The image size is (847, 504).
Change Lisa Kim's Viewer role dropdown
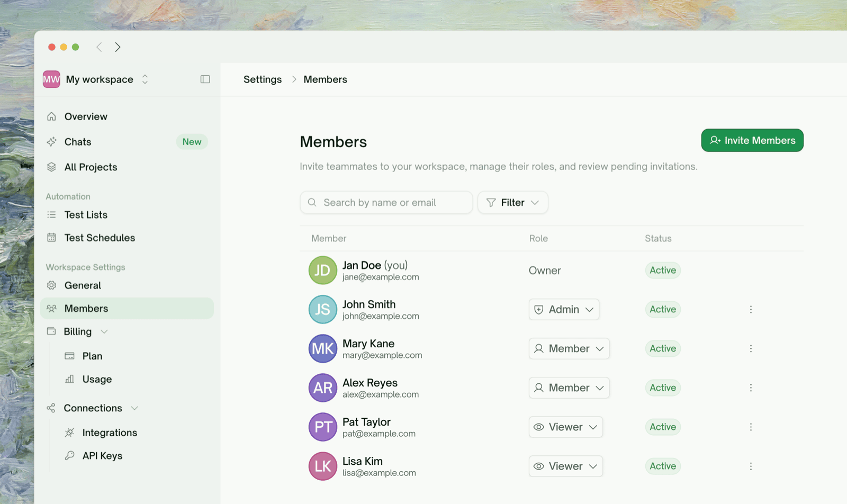(x=565, y=466)
